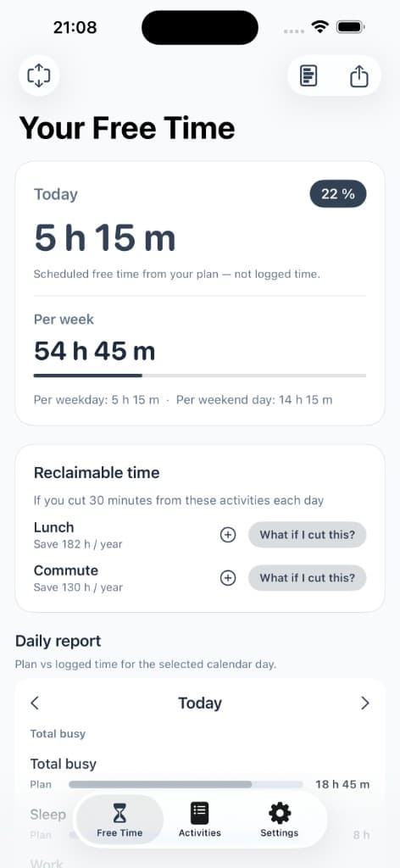Tap the share icon at top right
This screenshot has width=400, height=868.
coord(359,75)
